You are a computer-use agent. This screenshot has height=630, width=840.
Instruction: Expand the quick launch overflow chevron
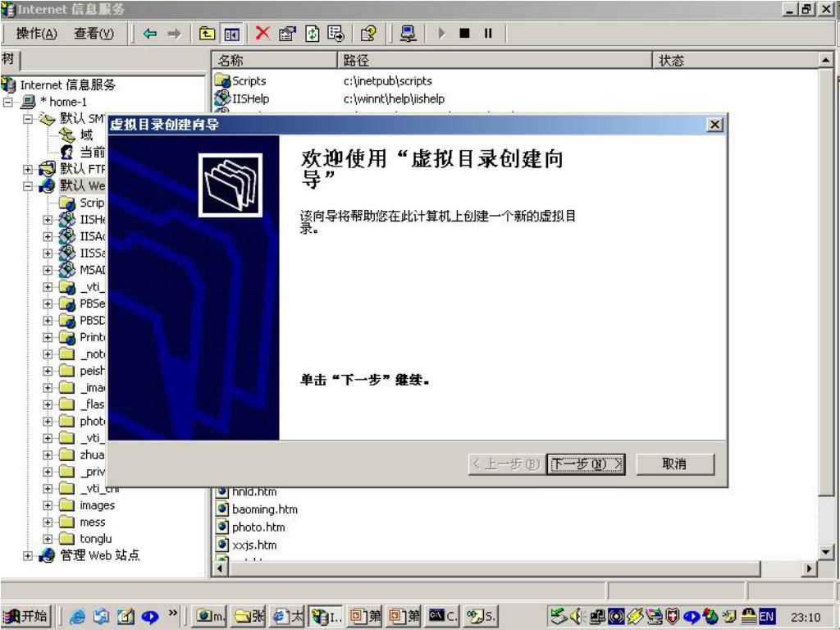click(172, 613)
